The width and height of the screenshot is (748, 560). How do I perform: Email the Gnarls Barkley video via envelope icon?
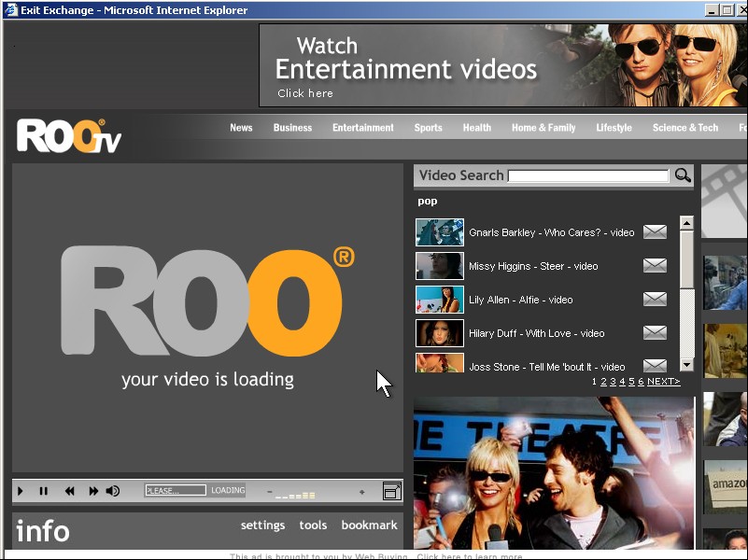pyautogui.click(x=655, y=232)
